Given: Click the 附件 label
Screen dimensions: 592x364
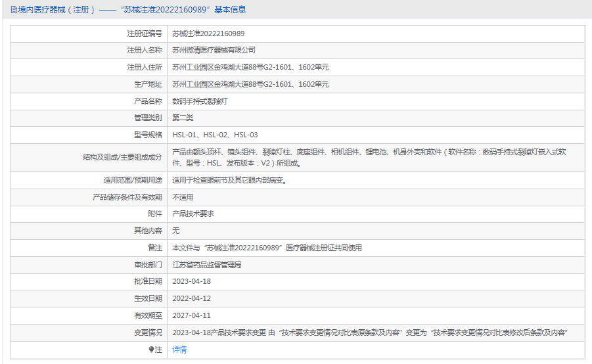Looking at the screenshot, I should (x=155, y=214).
